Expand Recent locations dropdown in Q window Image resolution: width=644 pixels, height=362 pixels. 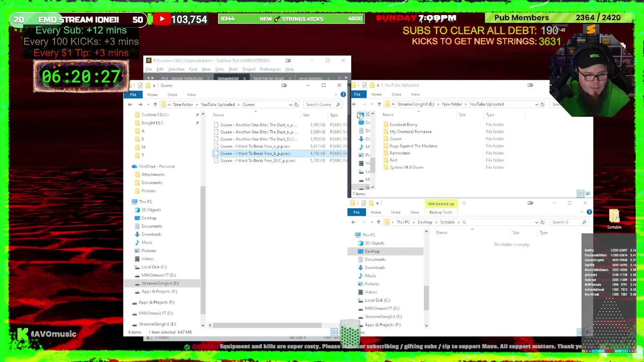(371, 222)
